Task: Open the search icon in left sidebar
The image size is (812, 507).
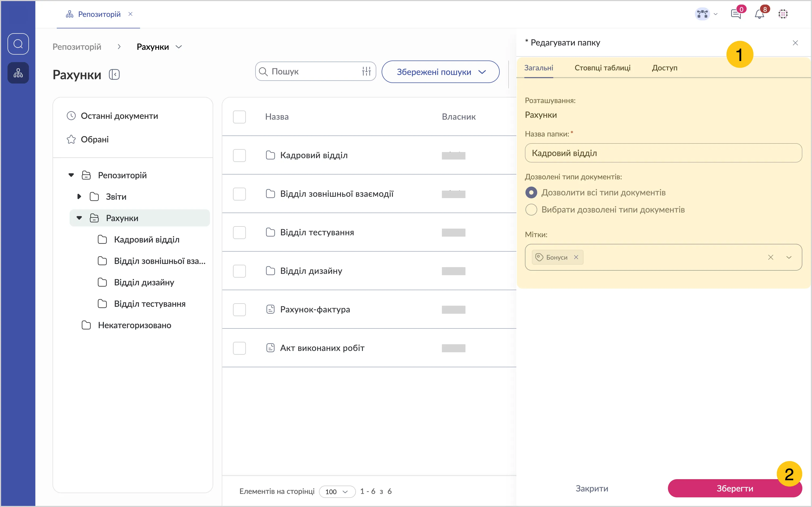Action: tap(18, 44)
